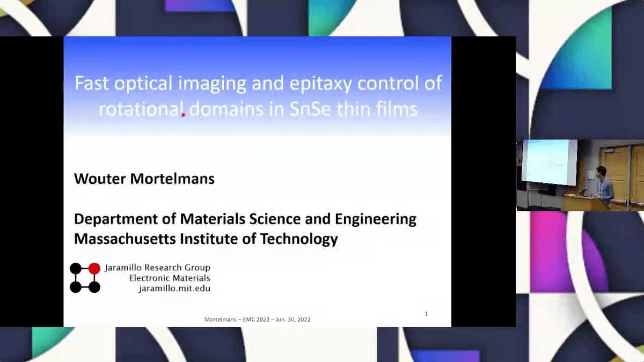Click the speaker camera video thumbnail
The image size is (644, 362).
point(580,175)
